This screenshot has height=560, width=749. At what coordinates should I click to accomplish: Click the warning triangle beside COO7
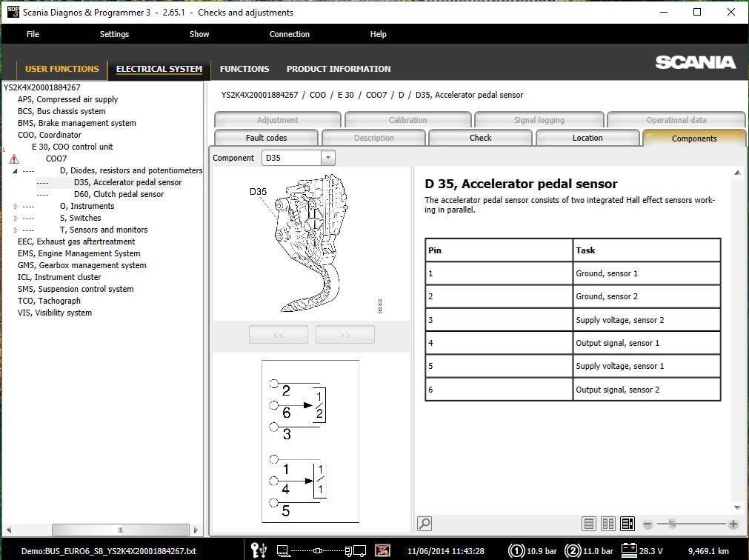pyautogui.click(x=14, y=159)
